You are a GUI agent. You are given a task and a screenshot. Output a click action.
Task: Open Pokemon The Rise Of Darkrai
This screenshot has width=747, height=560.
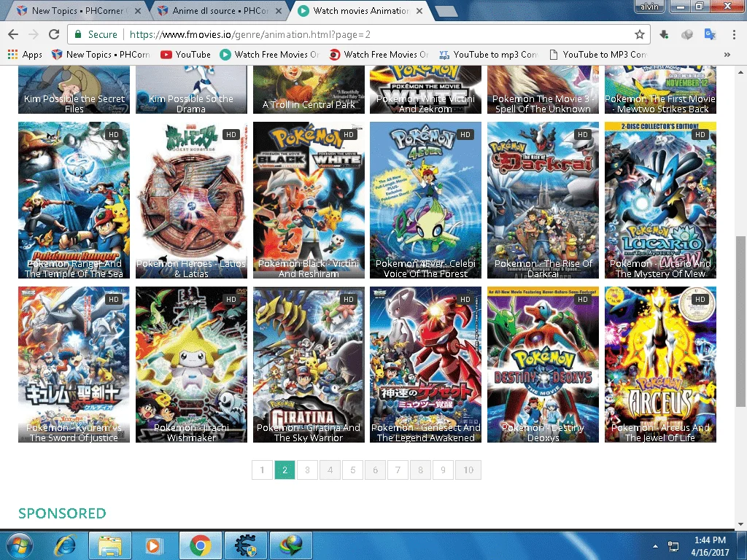[x=543, y=200]
